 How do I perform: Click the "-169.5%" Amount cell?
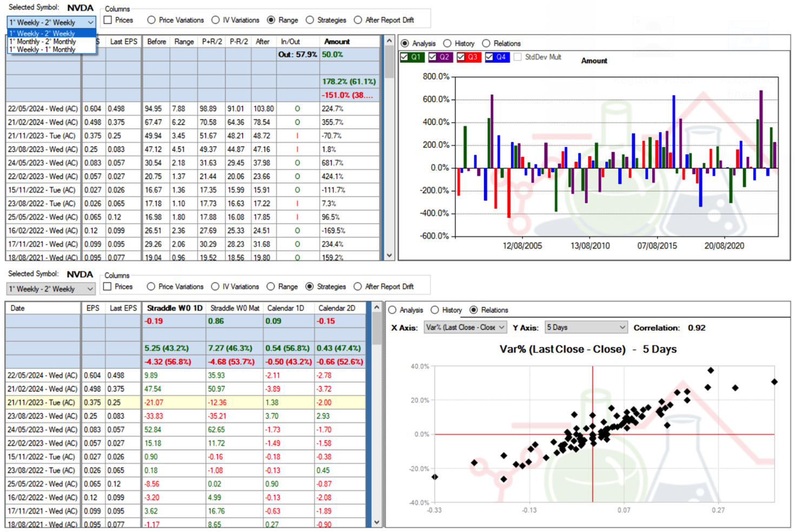pyautogui.click(x=350, y=230)
